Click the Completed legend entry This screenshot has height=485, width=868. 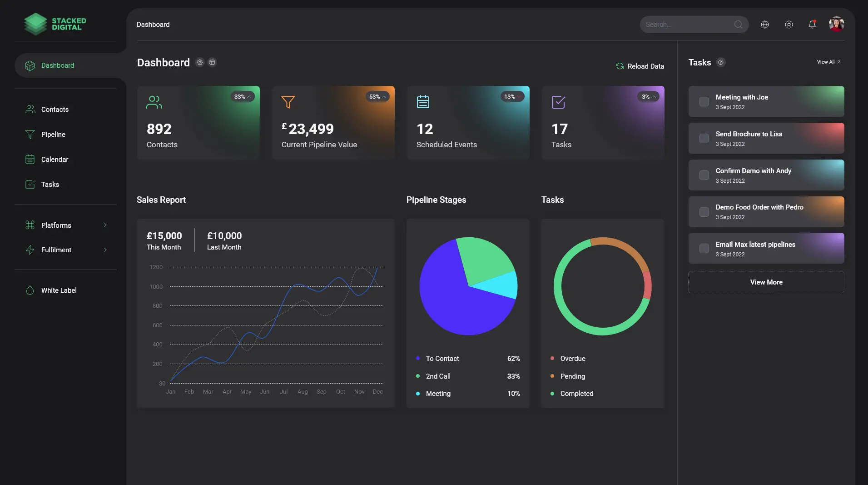(x=572, y=394)
